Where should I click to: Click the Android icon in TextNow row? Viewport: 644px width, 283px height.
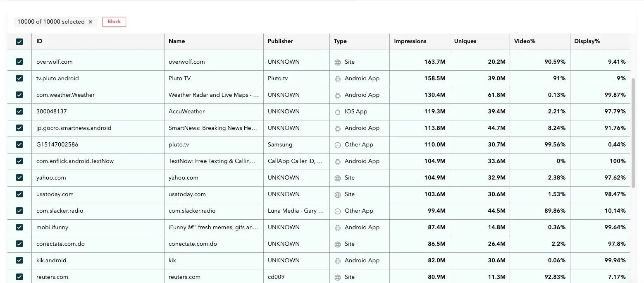click(x=338, y=161)
